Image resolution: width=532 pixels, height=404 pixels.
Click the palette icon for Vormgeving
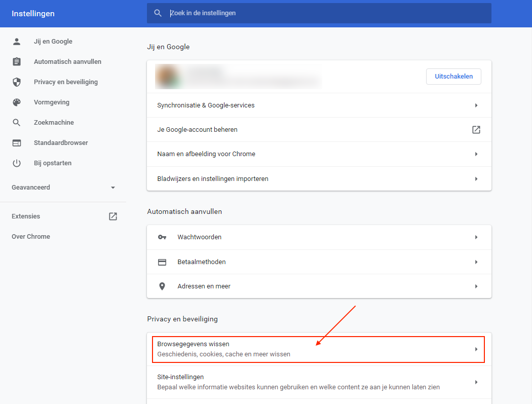tap(17, 102)
